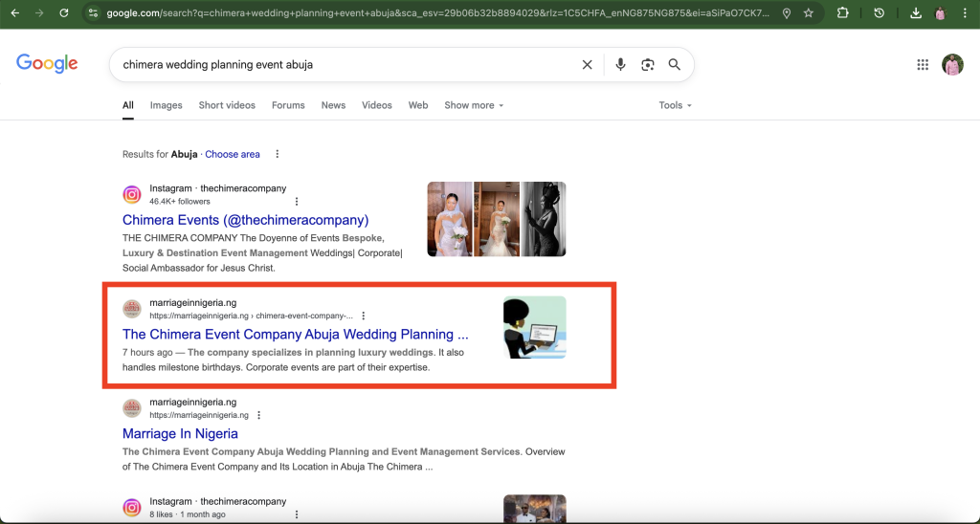
Task: Open the downloads icon in toolbar
Action: [916, 12]
